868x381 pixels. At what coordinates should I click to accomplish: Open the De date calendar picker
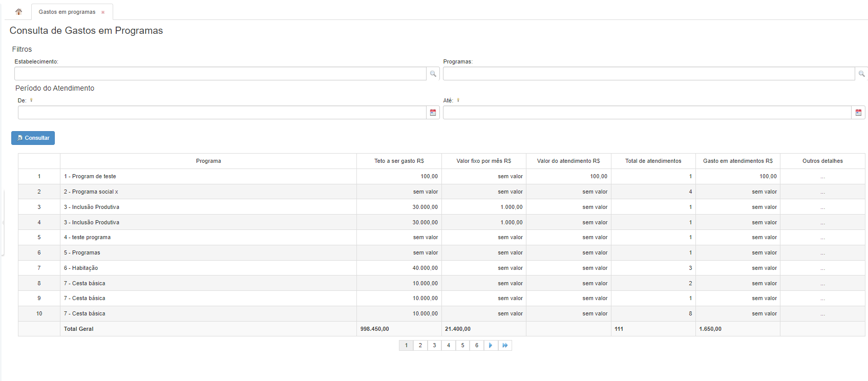[433, 113]
